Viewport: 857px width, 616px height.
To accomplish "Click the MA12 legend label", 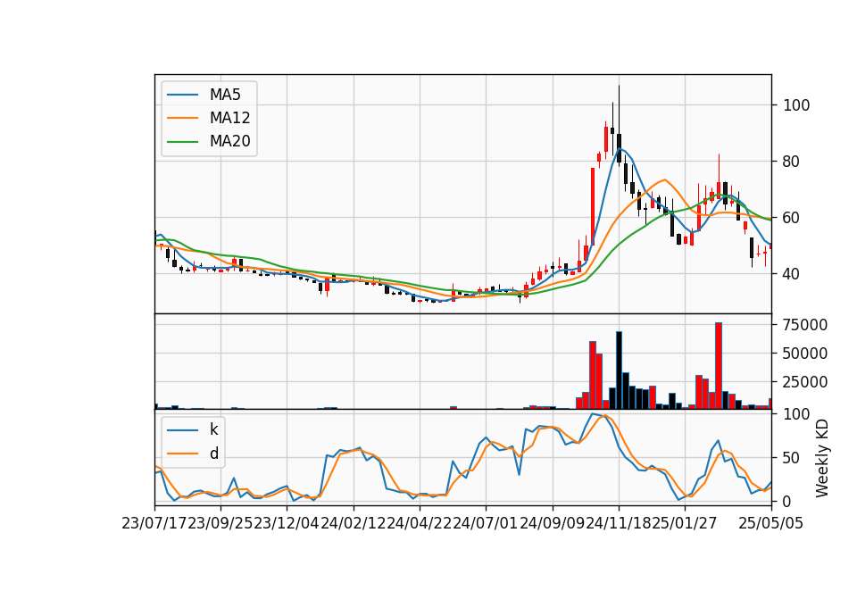I will coord(229,118).
